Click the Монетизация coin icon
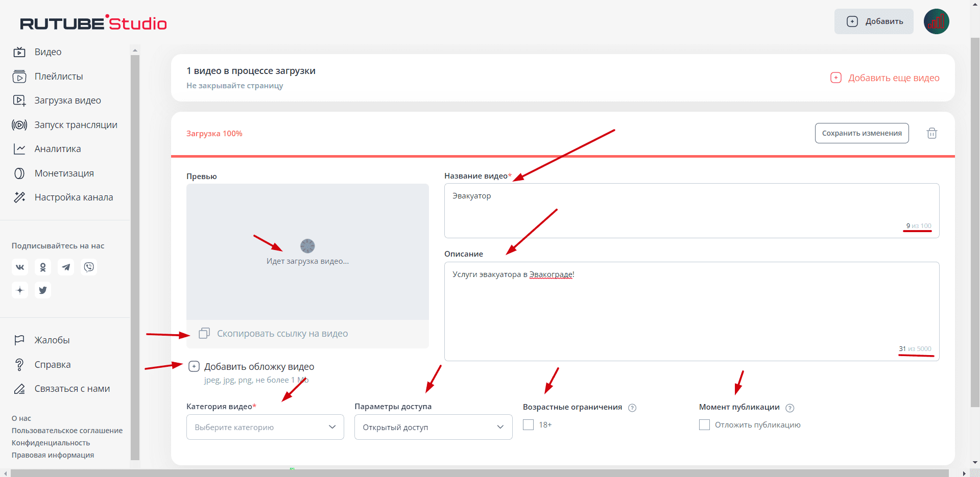This screenshot has height=477, width=980. (19, 173)
